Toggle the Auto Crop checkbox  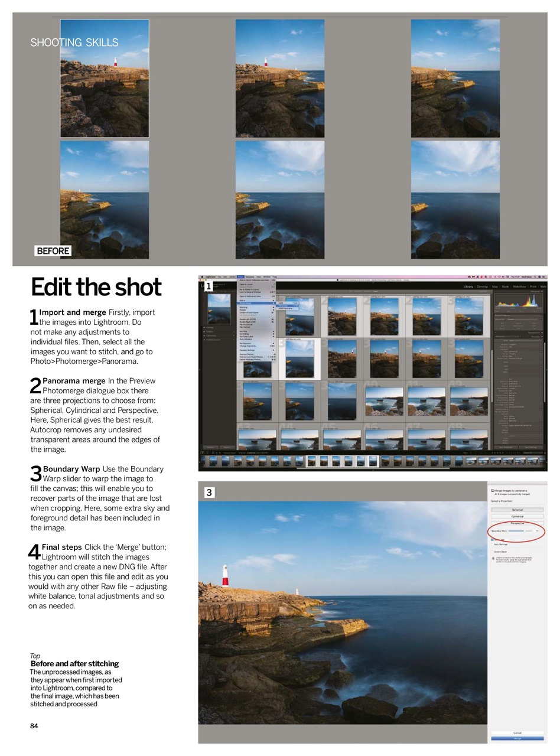[x=491, y=539]
